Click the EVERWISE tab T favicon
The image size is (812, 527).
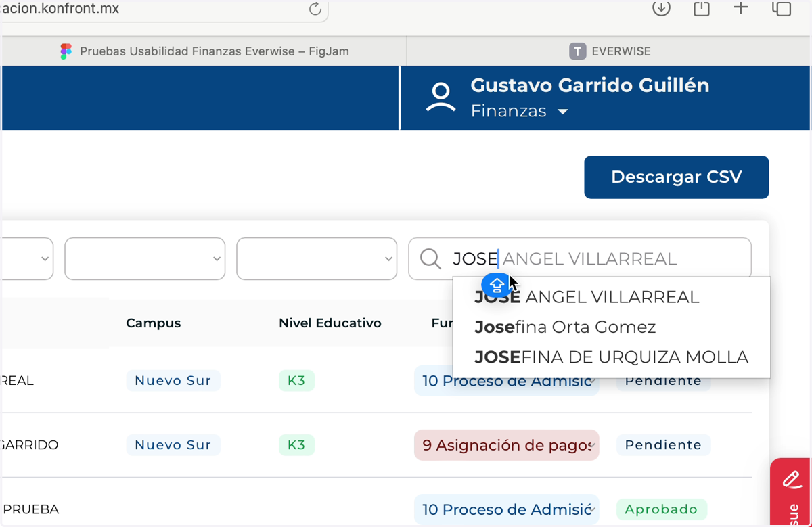click(577, 51)
